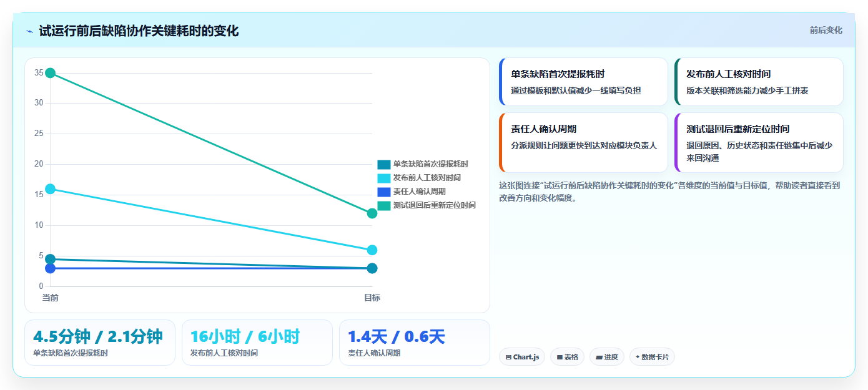This screenshot has height=390, width=868.
Task: Click the Chart.js tag
Action: 522,357
